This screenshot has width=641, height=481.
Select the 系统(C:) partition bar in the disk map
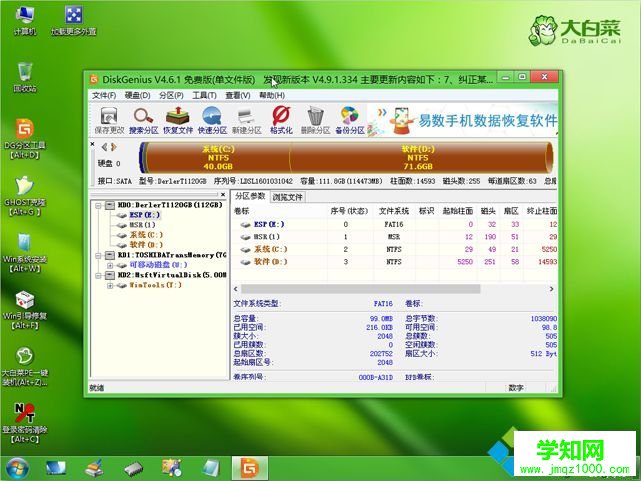click(x=218, y=157)
